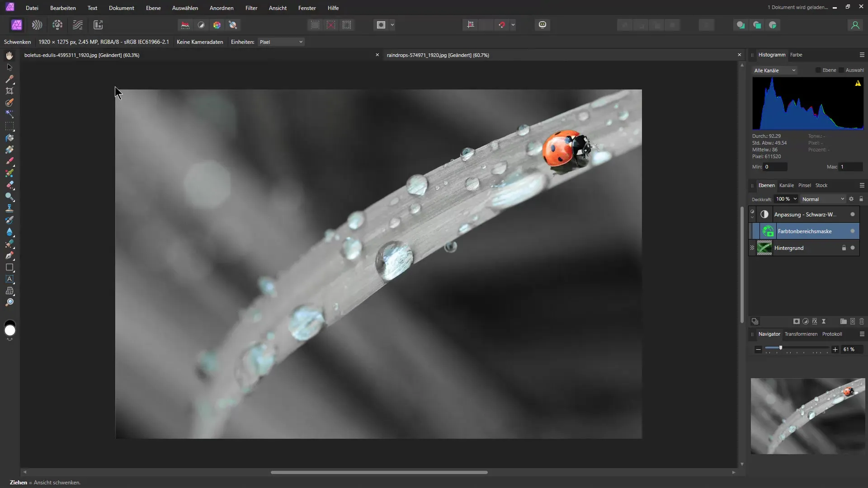Toggle the quick mask button in toolbar
The image size is (868, 488).
381,25
